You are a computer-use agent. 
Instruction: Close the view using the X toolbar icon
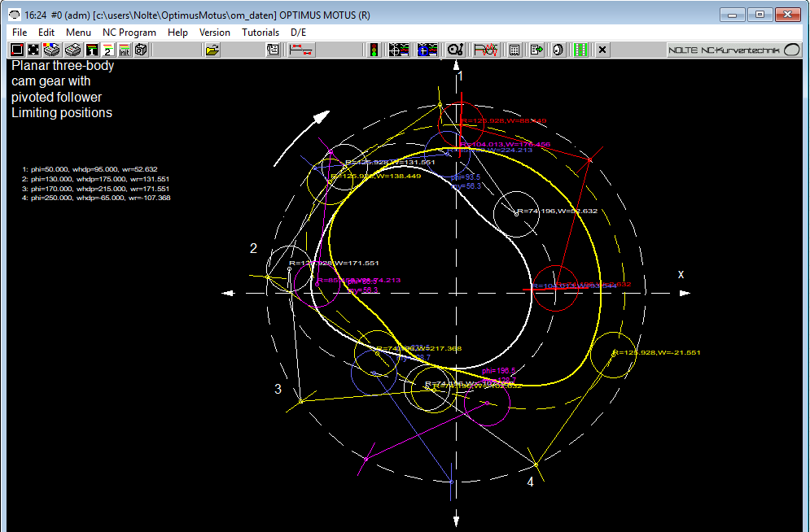tap(601, 50)
